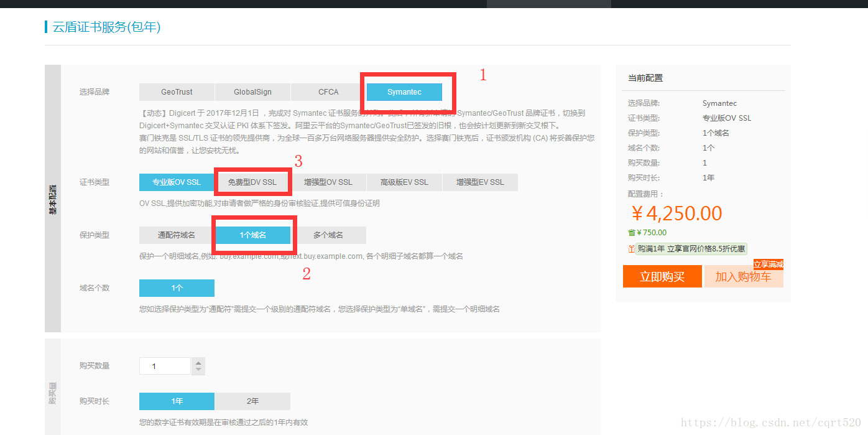Click the ¥750.00 savings amount
This screenshot has width=868, height=435.
click(652, 233)
